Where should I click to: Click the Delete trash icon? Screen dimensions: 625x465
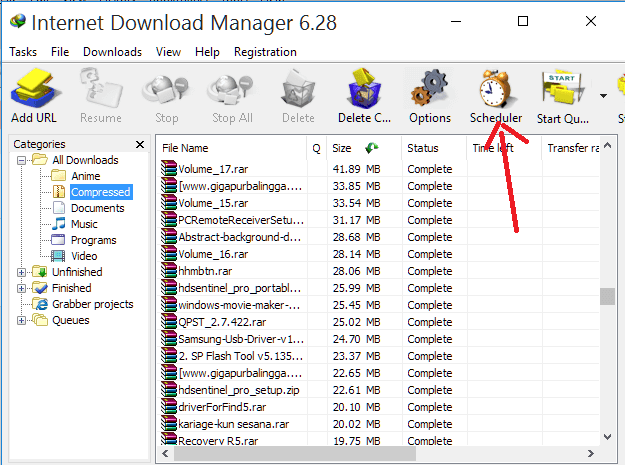pyautogui.click(x=298, y=88)
